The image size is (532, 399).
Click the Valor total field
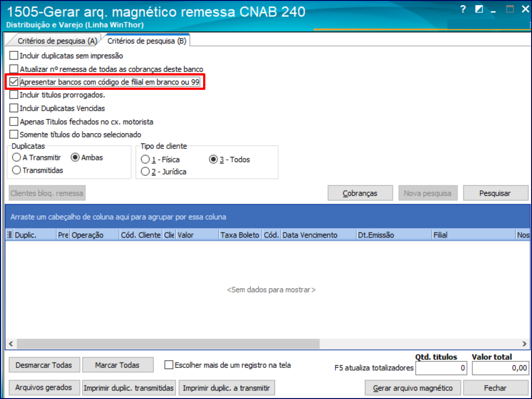[501, 368]
